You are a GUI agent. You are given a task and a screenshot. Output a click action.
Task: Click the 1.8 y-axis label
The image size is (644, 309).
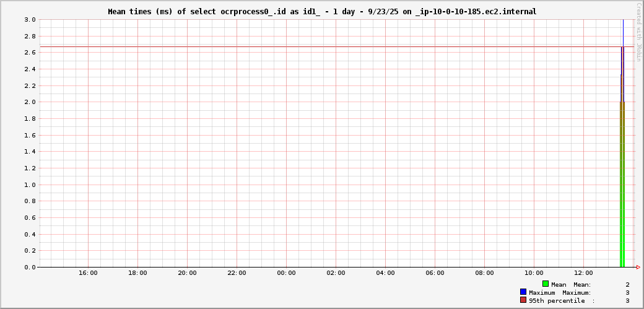coord(30,119)
